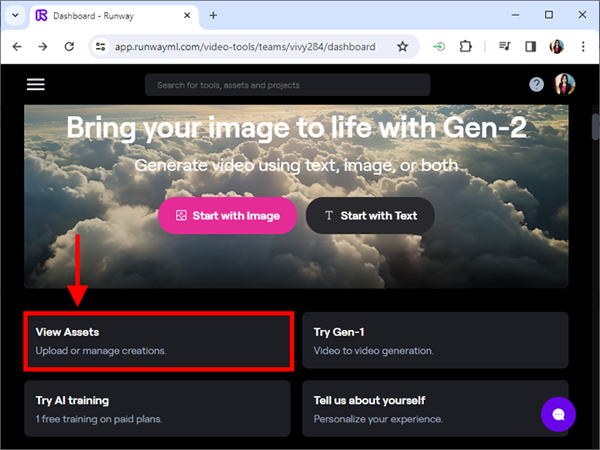The height and width of the screenshot is (450, 600).
Task: Click the search for tools, assets and projects field
Action: (x=287, y=85)
